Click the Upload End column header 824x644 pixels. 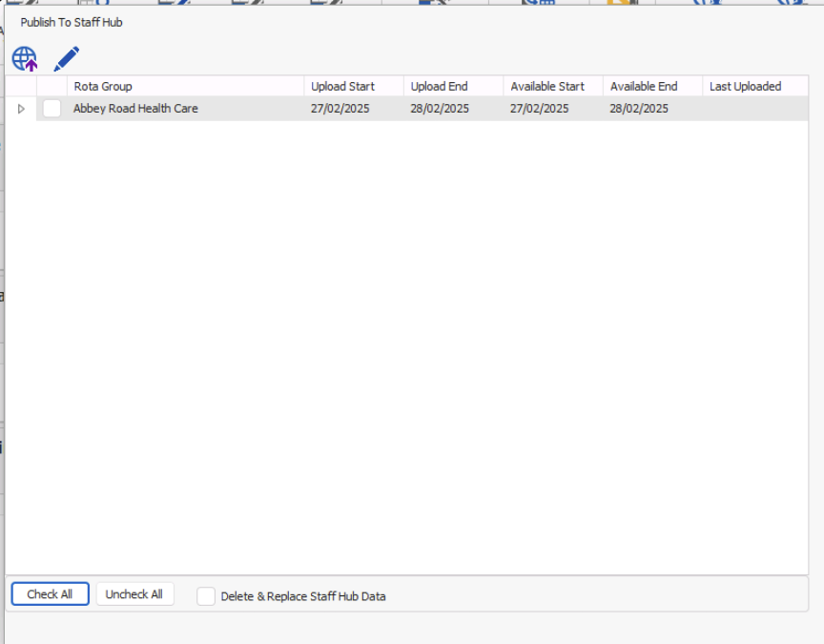pyautogui.click(x=453, y=86)
